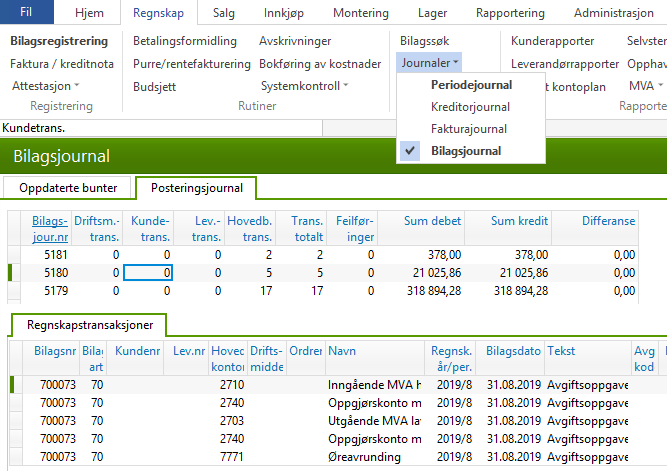Choose Periodejournal from the Journaler menu
This screenshot has height=471, width=667.
click(471, 85)
